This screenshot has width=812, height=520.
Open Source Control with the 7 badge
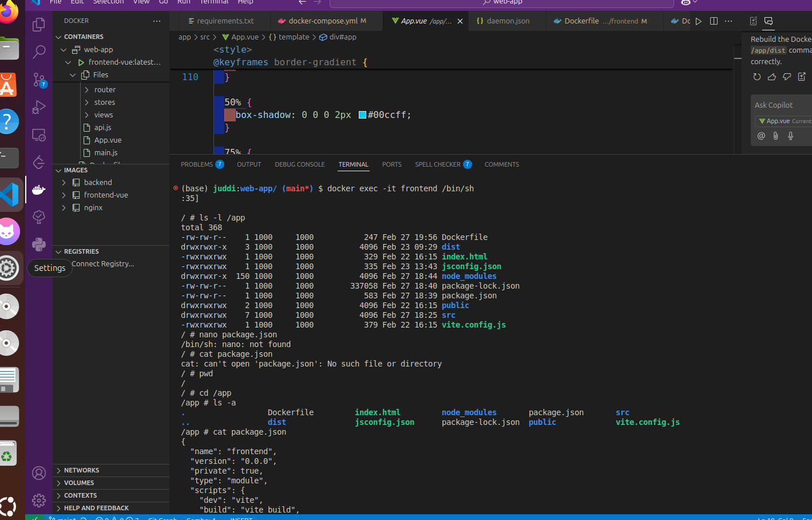point(39,80)
